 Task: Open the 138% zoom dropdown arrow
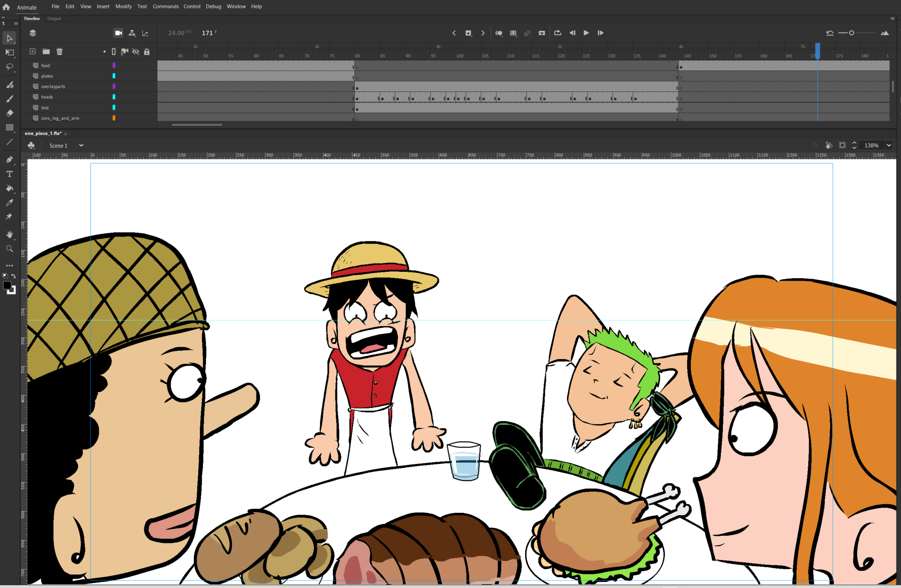pos(889,145)
